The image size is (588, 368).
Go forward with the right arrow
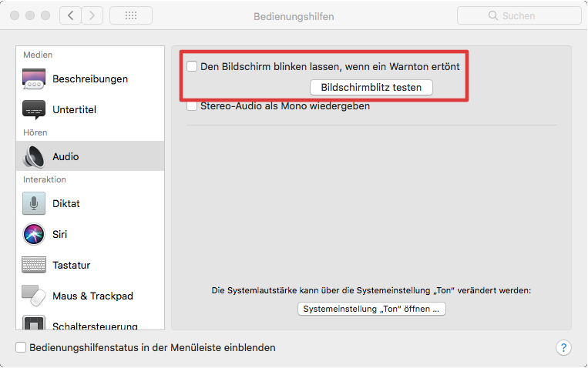coord(92,15)
